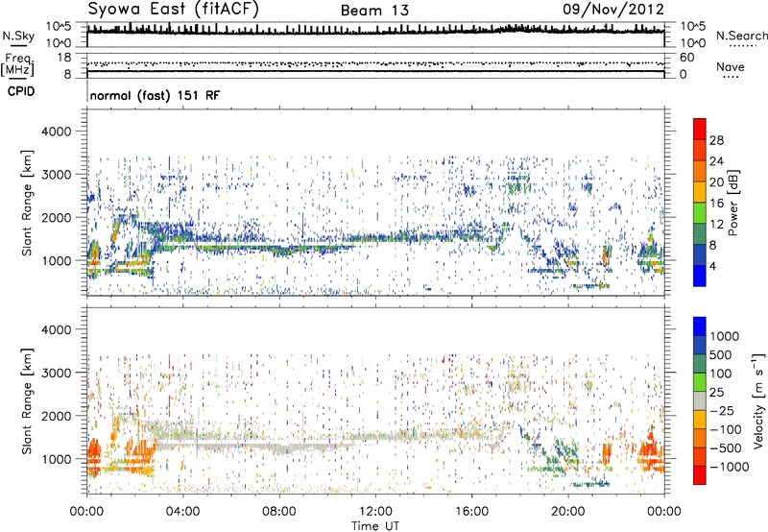Click the 'Velocity [m s-1]' colorbar label
Screen dimensions: 768x532
click(758, 400)
